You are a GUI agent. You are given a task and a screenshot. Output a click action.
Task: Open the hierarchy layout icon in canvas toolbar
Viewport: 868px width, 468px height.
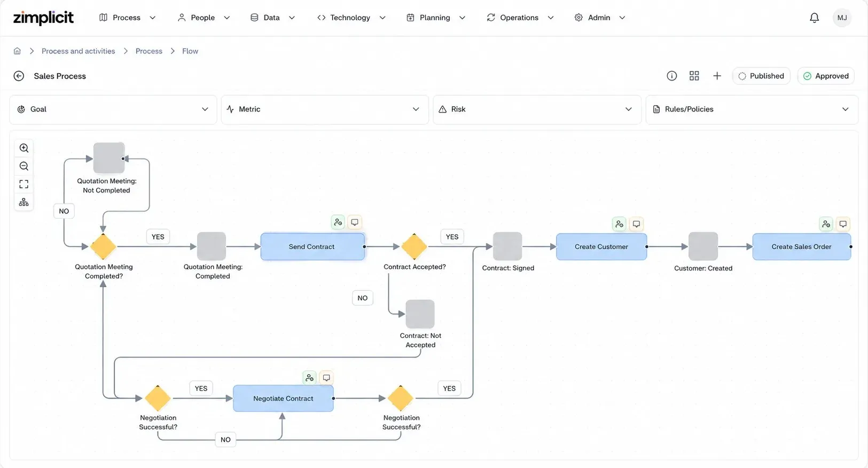click(24, 202)
